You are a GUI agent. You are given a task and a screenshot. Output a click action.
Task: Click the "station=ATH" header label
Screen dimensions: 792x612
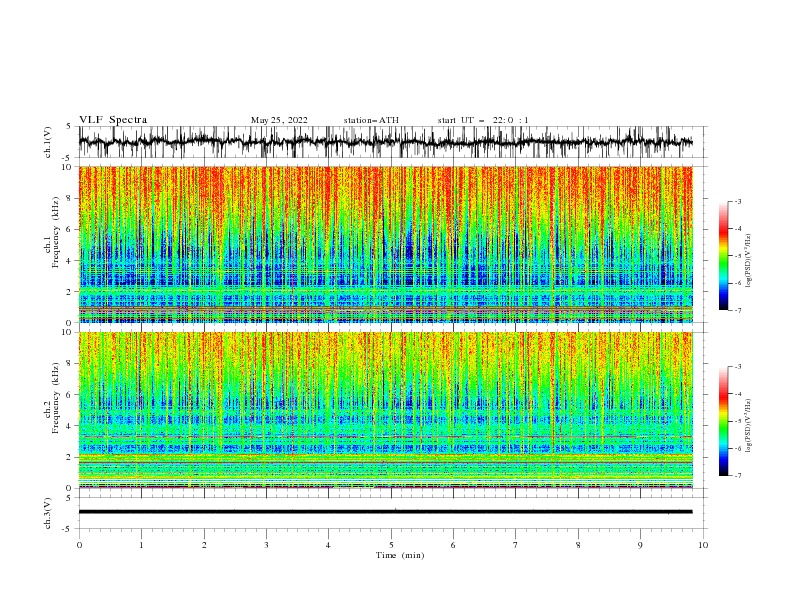[x=371, y=120]
